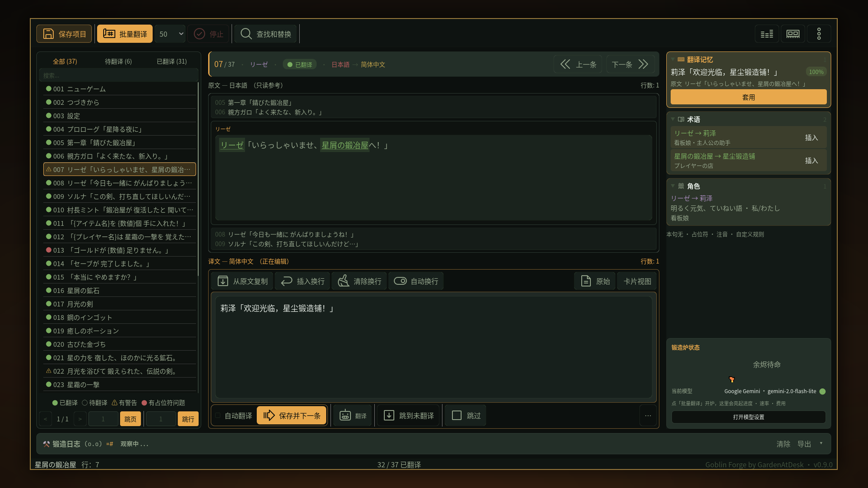Focus the 搜索 search field

[118, 75]
